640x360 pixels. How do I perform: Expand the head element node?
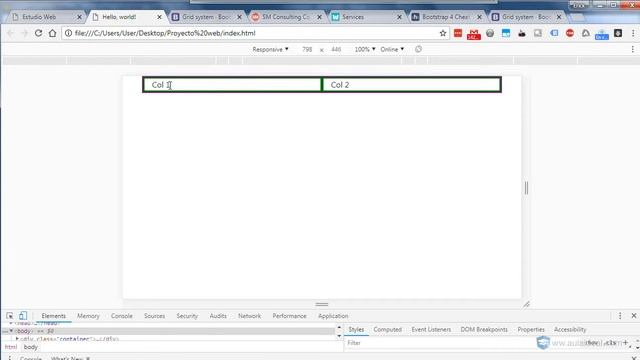pyautogui.click(x=11, y=323)
